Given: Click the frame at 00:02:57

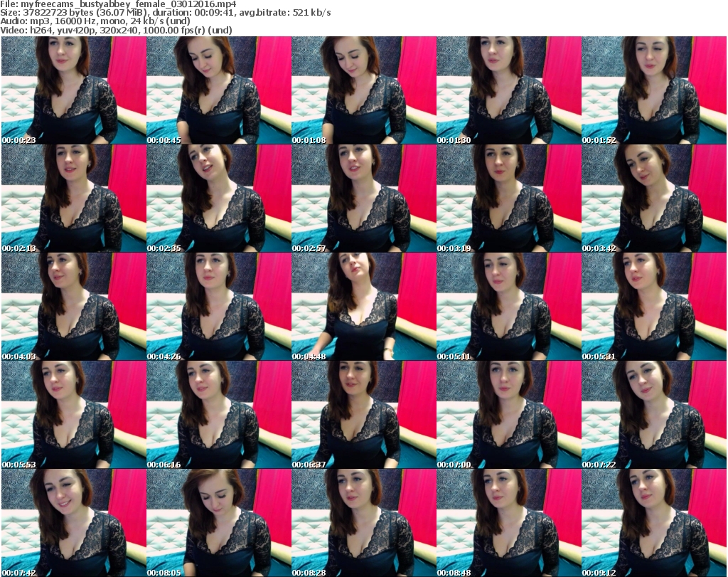Looking at the screenshot, I should (x=363, y=198).
